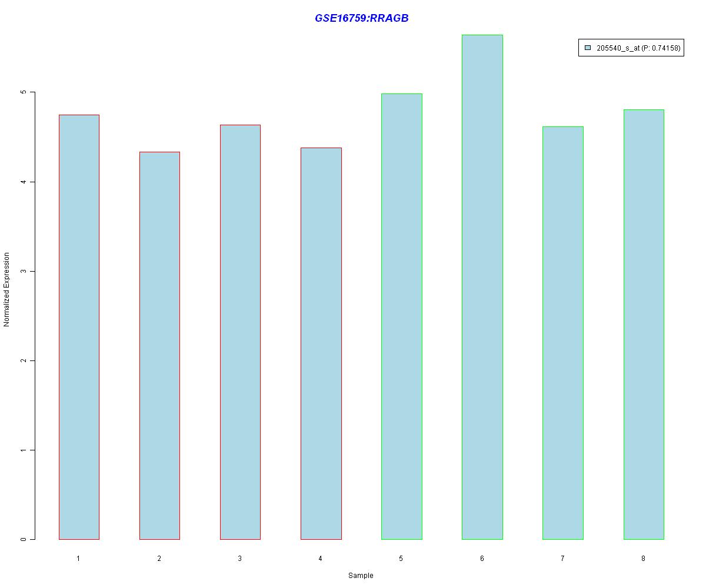Select the tallest bar, sample 6
Image resolution: width=706 pixels, height=588 pixels.
(x=482, y=287)
